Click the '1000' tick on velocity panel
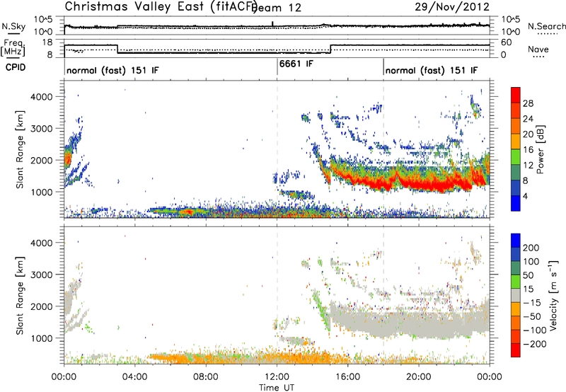Viewport: 566px width, 392px height. [41, 338]
